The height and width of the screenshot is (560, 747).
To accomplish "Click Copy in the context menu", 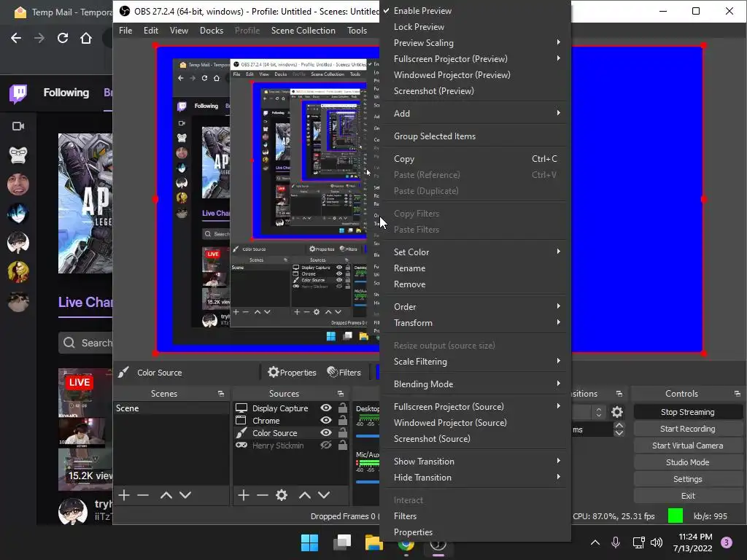I will click(475, 159).
